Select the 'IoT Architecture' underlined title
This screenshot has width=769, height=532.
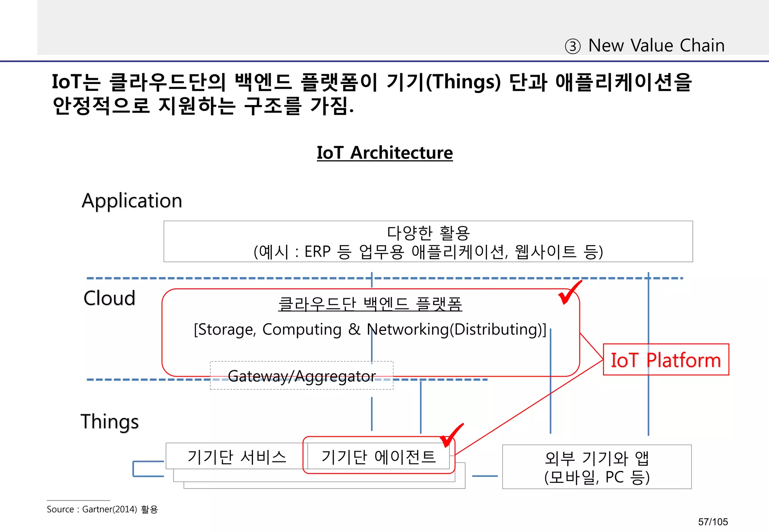pos(385,153)
